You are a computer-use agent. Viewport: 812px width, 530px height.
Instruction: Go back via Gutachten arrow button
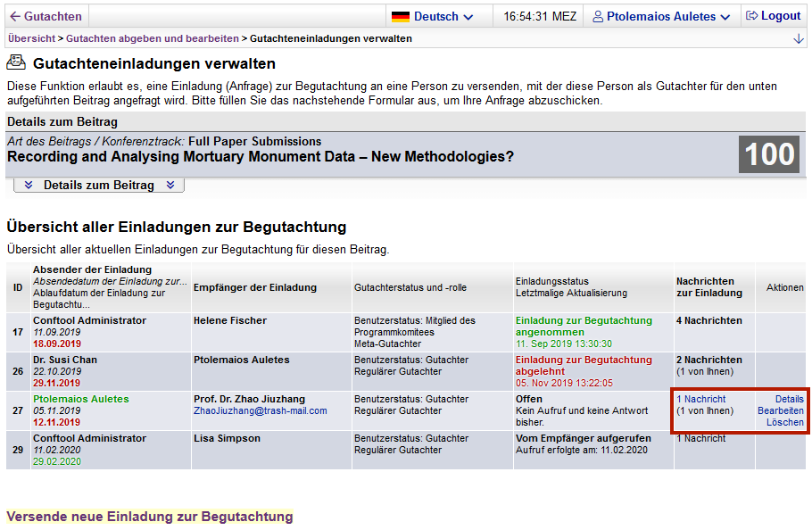[46, 16]
